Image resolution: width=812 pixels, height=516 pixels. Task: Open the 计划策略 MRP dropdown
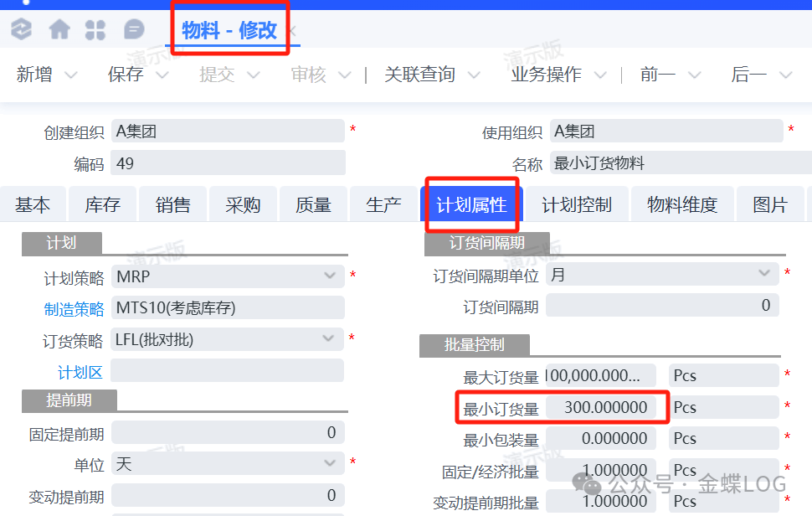click(330, 276)
